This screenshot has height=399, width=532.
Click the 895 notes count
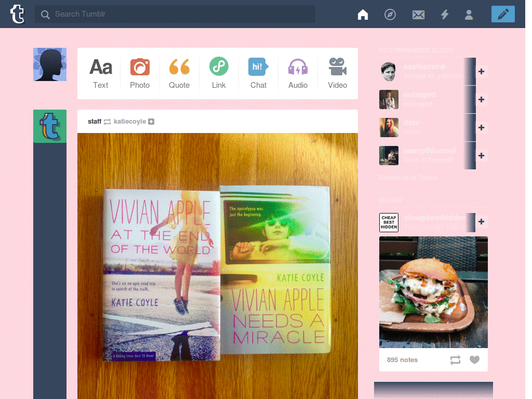pyautogui.click(x=402, y=360)
